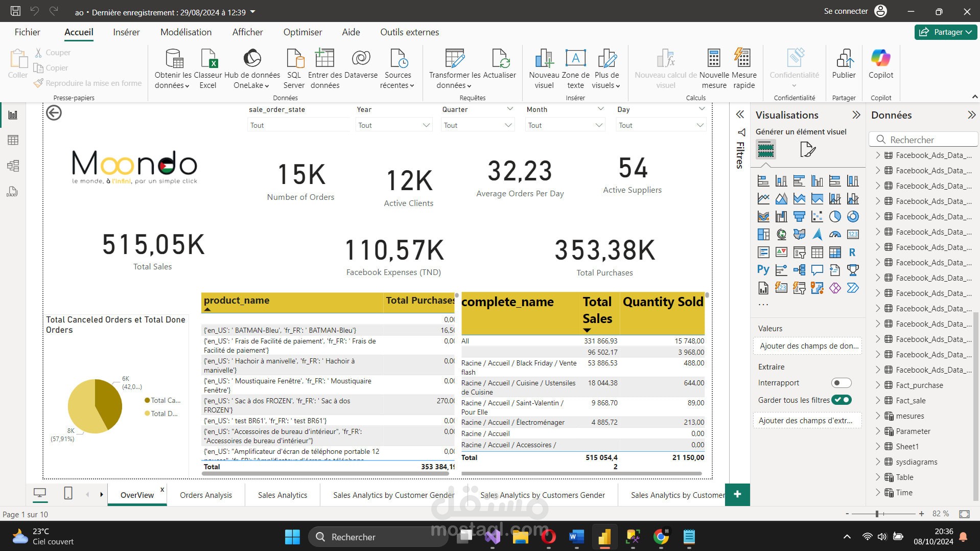The height and width of the screenshot is (551, 980).
Task: Select the globe map visual
Action: coord(781,235)
